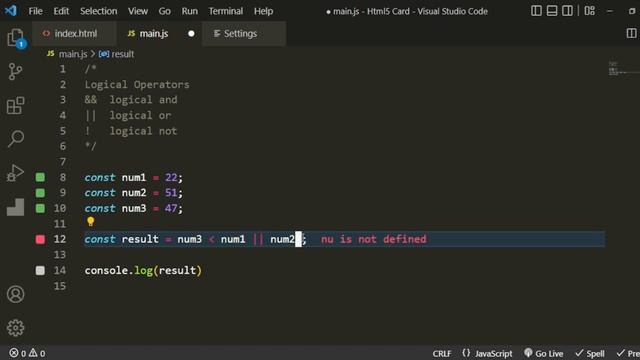This screenshot has height=360, width=640.
Task: Open the File menu
Action: [36, 11]
